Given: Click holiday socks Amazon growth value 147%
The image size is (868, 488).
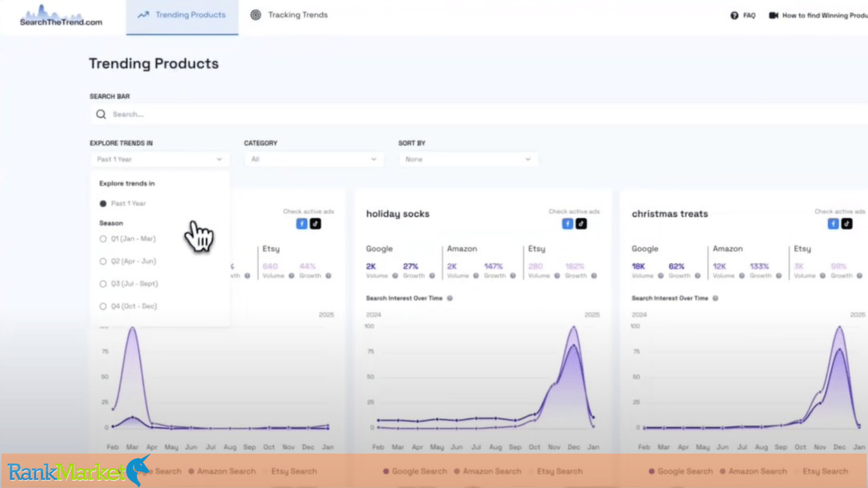Looking at the screenshot, I should (493, 266).
